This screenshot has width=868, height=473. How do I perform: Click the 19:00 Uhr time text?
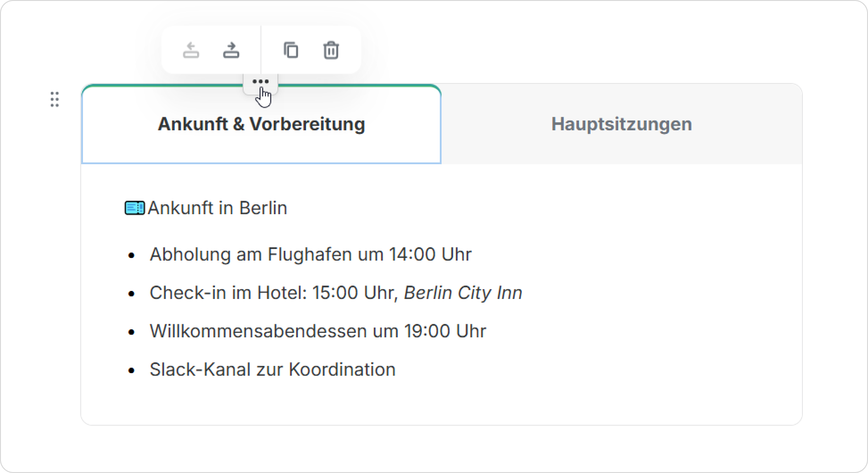pyautogui.click(x=445, y=331)
